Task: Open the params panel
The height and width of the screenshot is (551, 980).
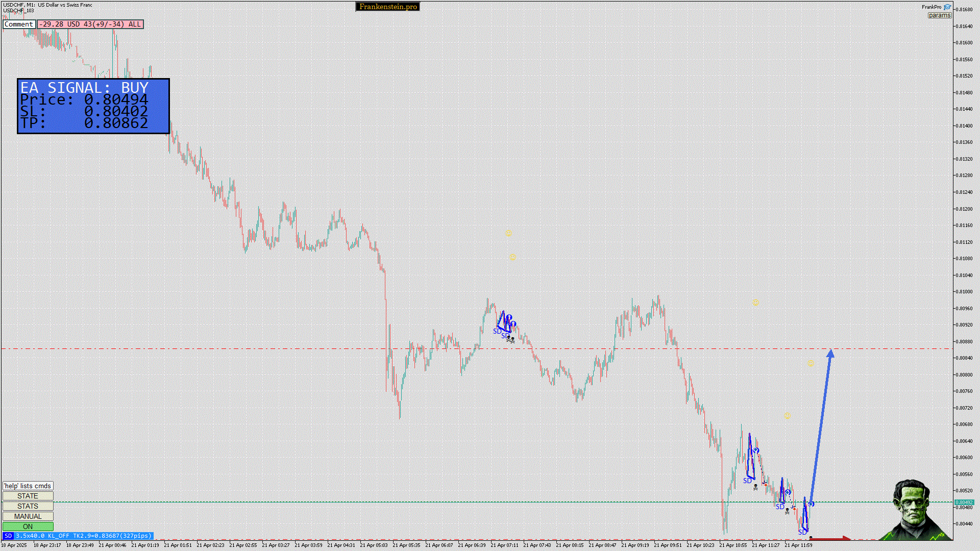Action: point(939,15)
